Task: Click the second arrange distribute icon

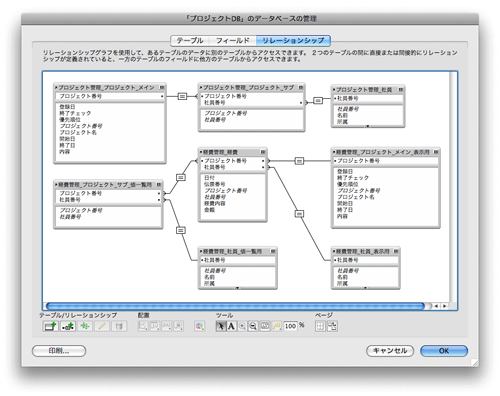Action: click(155, 326)
